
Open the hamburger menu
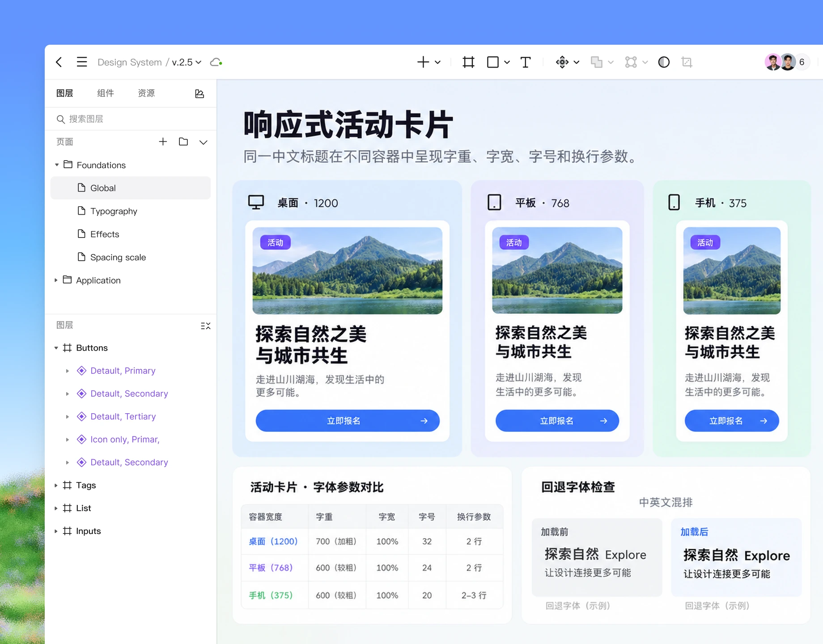[82, 62]
